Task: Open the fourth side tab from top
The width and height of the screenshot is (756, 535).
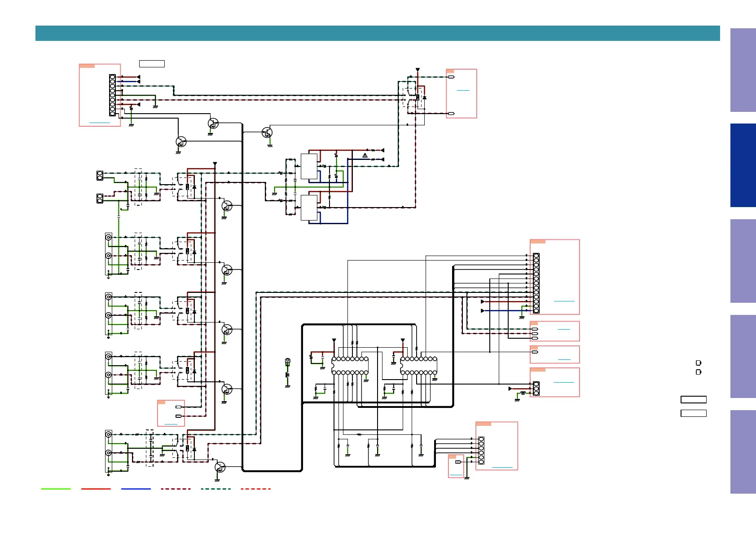Action: [743, 356]
